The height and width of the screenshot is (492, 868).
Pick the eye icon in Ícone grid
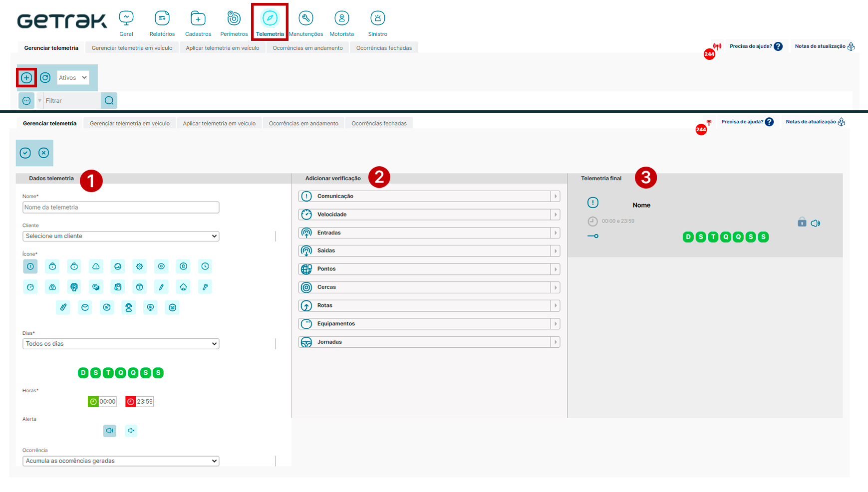[x=161, y=266]
